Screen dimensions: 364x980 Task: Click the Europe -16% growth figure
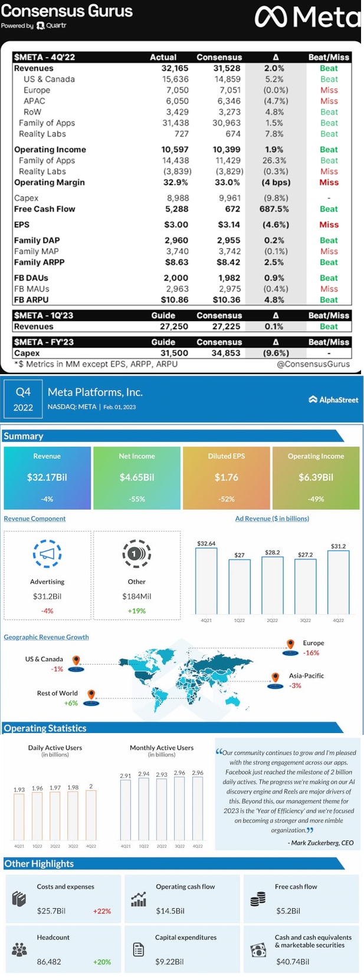coord(311,653)
